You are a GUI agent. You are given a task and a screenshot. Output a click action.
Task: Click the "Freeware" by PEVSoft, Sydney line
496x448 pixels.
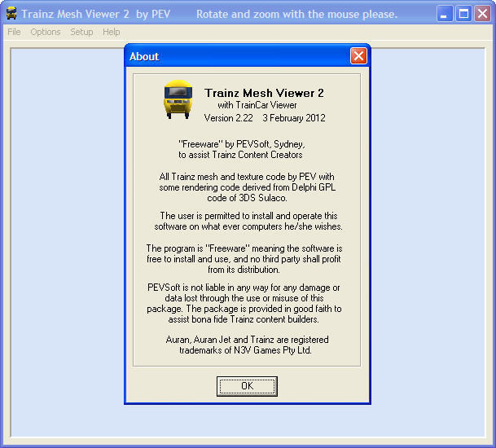click(242, 144)
